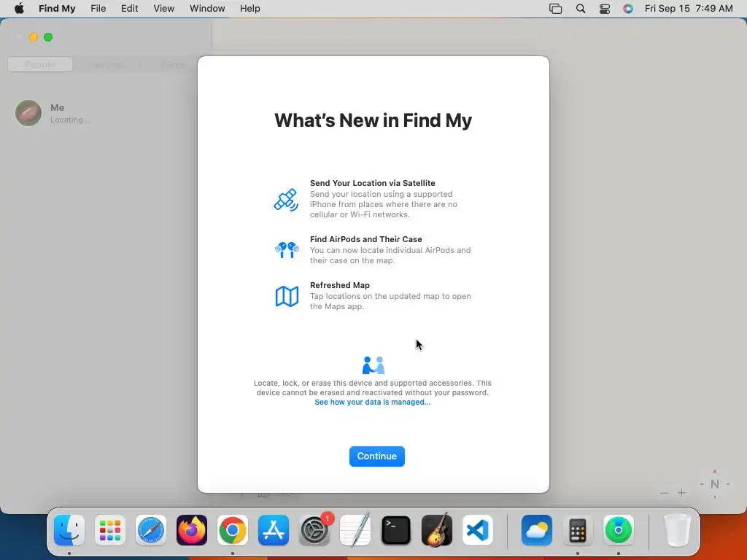Open the View menu
Screen dimensions: 747x560
(164, 9)
